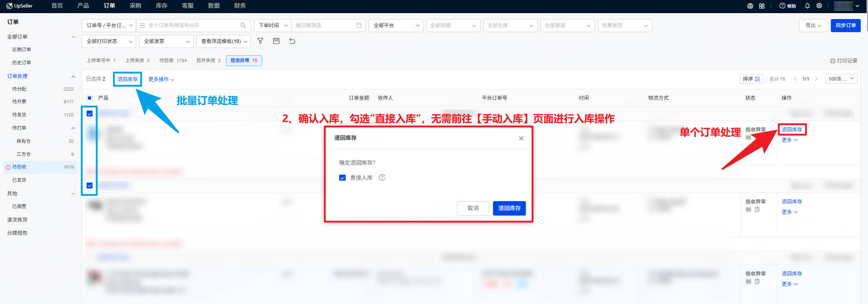Switch to 待揽收 1794 tab
868x304 pixels.
[x=173, y=61]
